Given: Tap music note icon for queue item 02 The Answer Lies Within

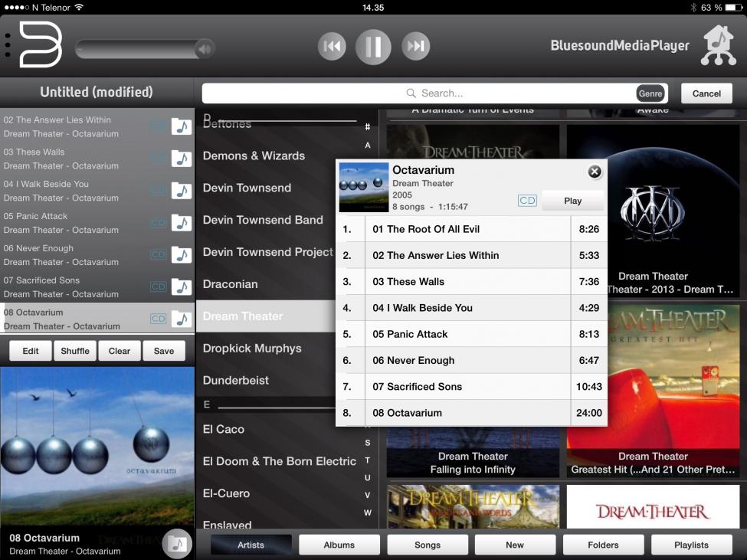Looking at the screenshot, I should coord(182,126).
